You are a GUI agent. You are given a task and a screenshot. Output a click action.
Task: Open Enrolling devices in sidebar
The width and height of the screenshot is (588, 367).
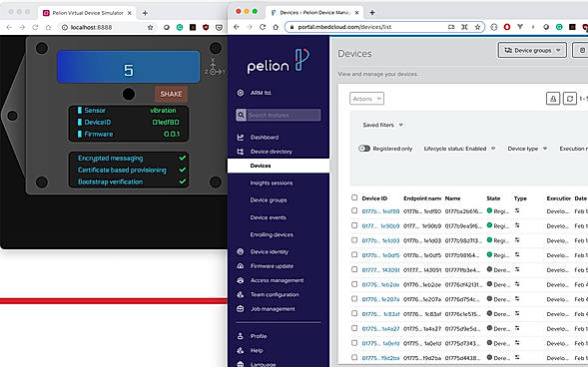[x=272, y=234]
